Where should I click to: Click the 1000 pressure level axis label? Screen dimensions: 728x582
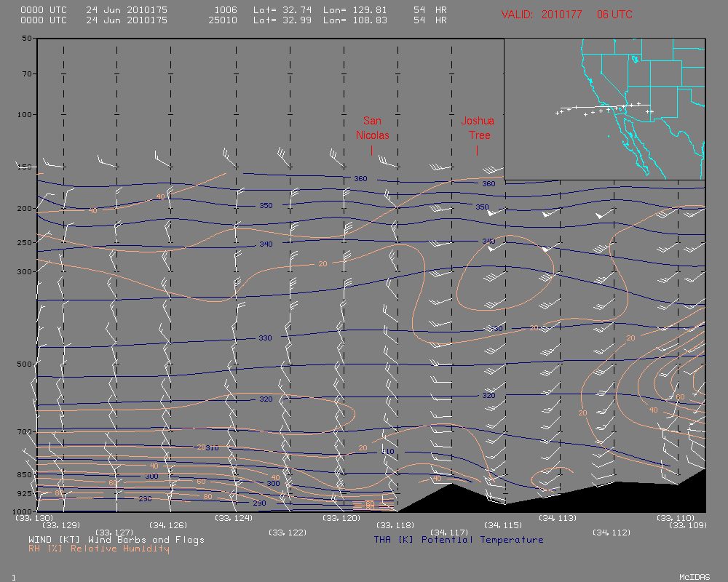tap(24, 511)
